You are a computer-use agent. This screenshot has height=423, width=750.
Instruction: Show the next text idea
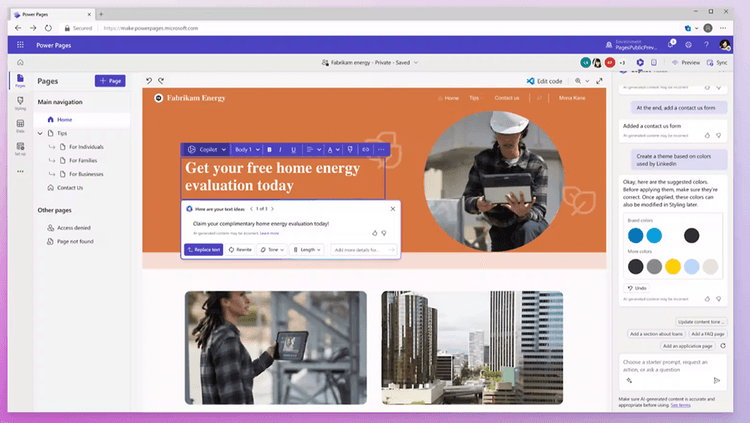click(x=273, y=209)
